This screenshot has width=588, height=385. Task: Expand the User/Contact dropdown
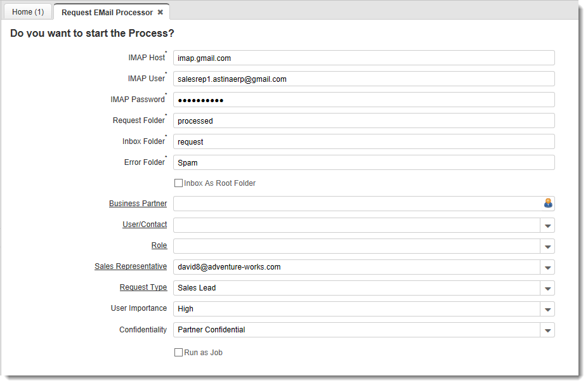[547, 225]
